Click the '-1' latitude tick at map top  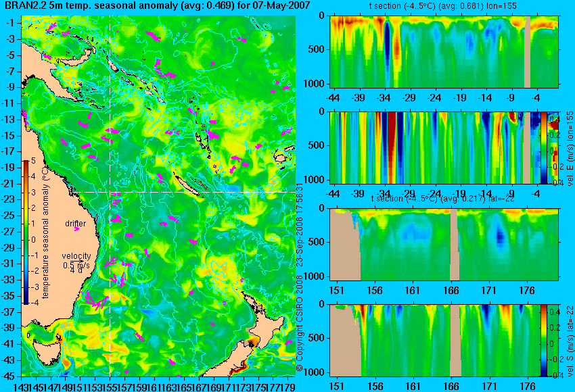(10, 23)
